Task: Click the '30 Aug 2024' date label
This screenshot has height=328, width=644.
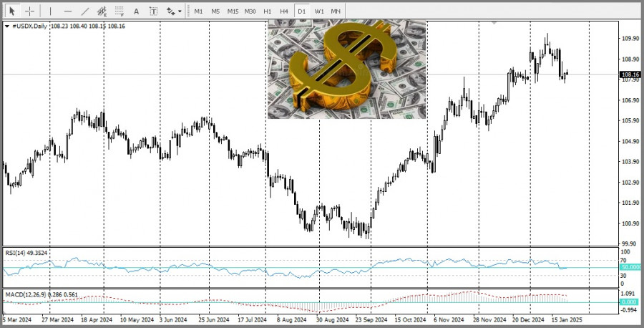Action: pyautogui.click(x=331, y=320)
